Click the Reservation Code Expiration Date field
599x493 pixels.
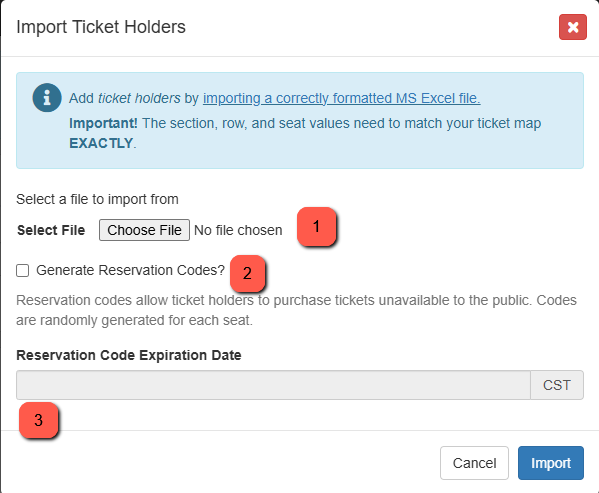273,385
